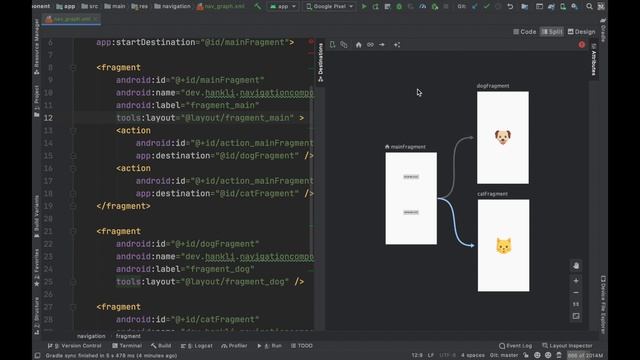
Task: Collapse the fragment block at line 21
Action: (x=73, y=231)
